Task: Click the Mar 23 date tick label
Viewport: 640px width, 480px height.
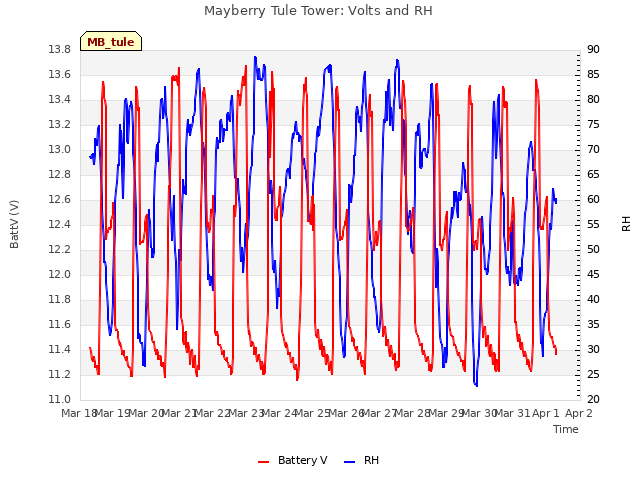Action: pyautogui.click(x=246, y=413)
